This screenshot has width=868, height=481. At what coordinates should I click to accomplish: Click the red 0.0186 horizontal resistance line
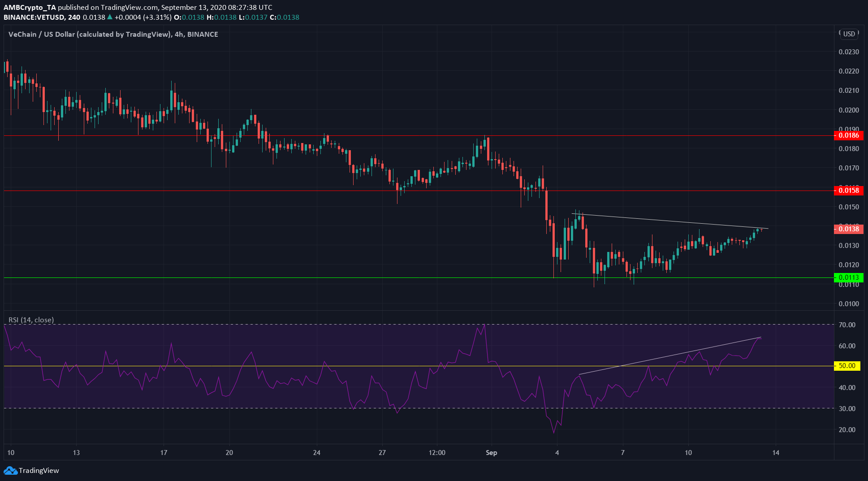point(419,135)
